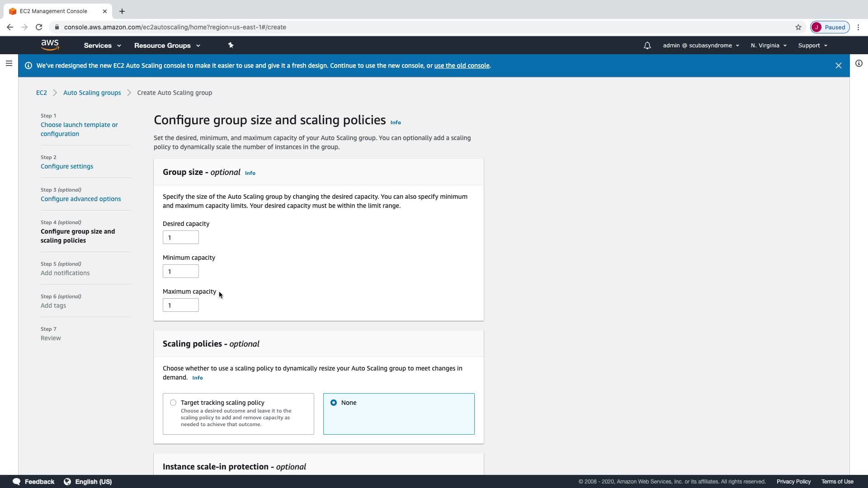Open the admin @ scubasyndrome account menu

[700, 46]
